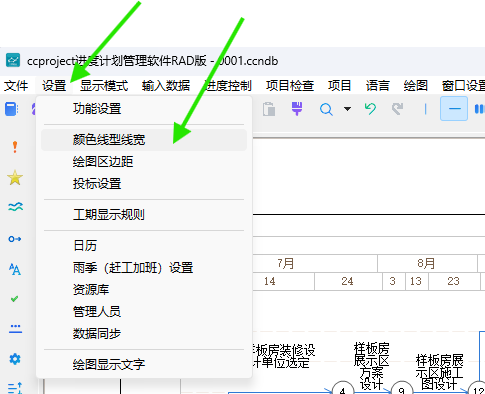The image size is (485, 394).
Task: Click the blue notebook icon in the toolbar
Action: tap(11, 109)
